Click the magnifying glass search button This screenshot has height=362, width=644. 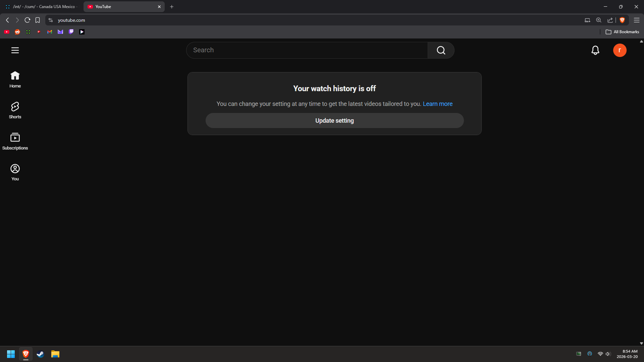pos(441,50)
